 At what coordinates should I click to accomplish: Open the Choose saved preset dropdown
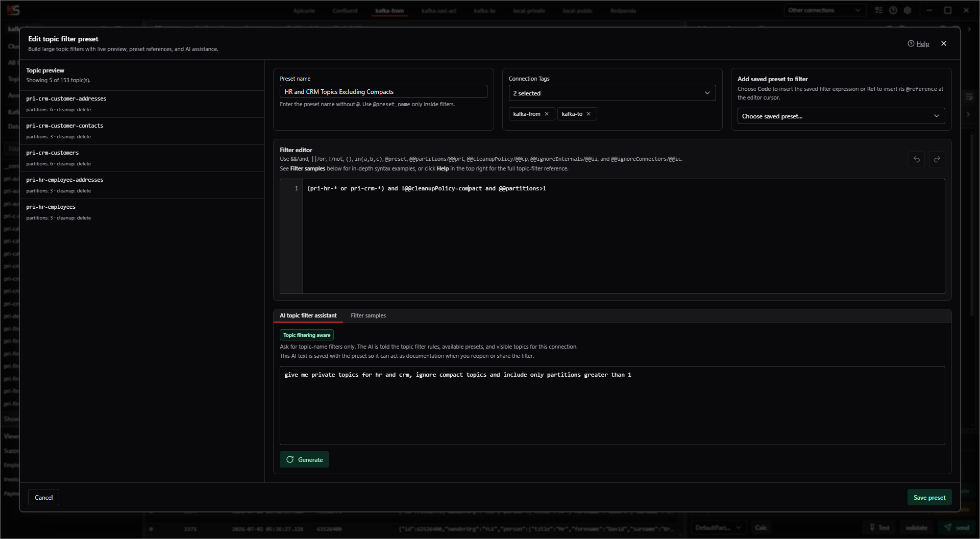point(841,116)
